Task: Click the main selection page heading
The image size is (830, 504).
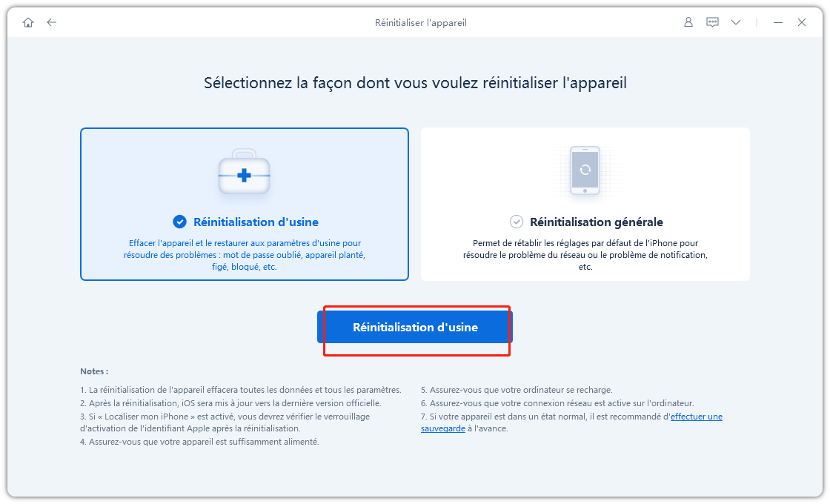Action: click(415, 83)
